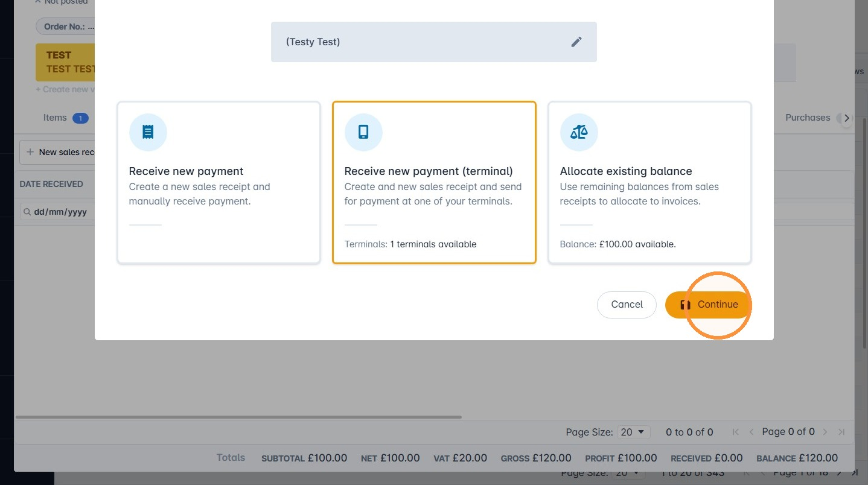Click the tabs scroll-right chevron next to Purchases
This screenshot has height=485, width=868.
(x=847, y=118)
